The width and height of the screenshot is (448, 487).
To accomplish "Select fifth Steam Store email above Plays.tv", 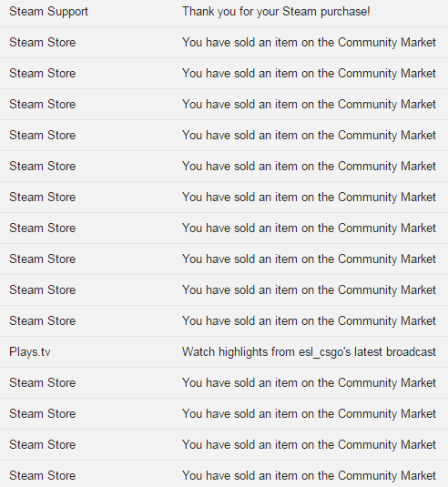I will click(224, 197).
